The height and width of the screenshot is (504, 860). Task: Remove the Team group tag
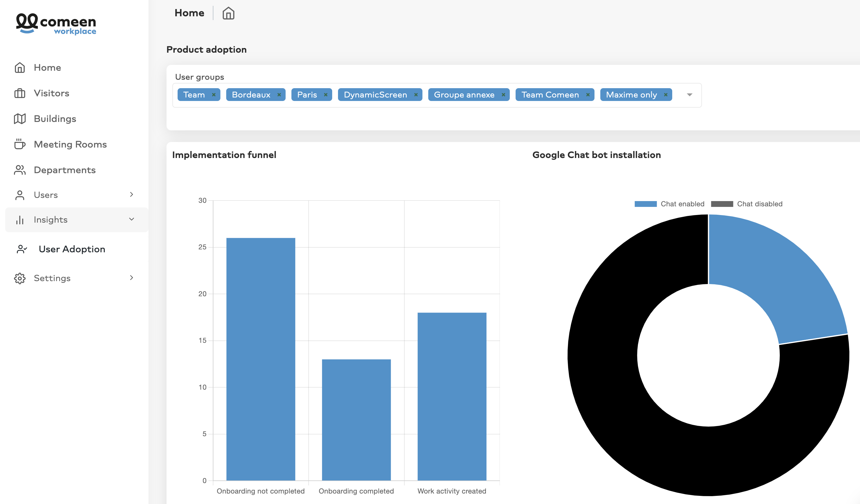point(214,95)
